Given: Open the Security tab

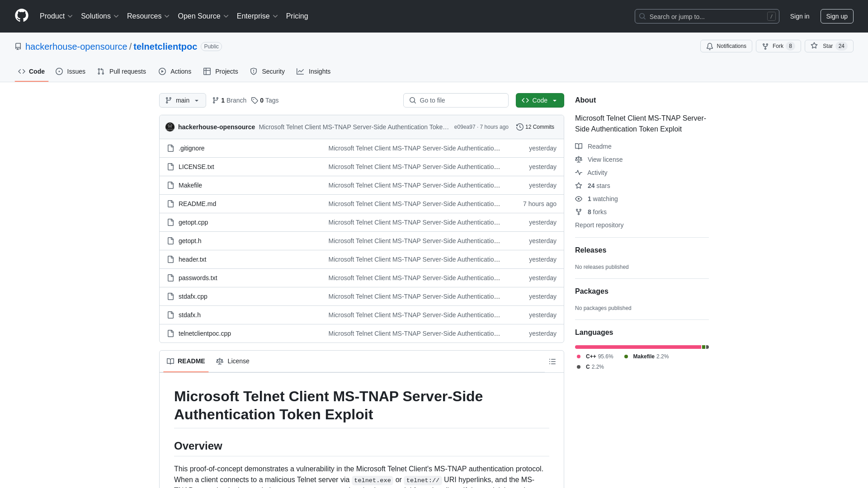Looking at the screenshot, I should pyautogui.click(x=268, y=71).
